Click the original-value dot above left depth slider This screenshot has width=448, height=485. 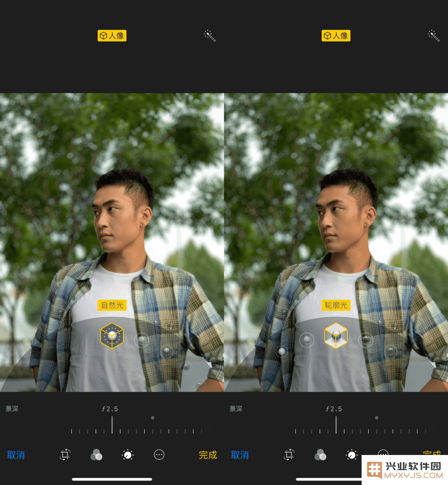pyautogui.click(x=152, y=418)
